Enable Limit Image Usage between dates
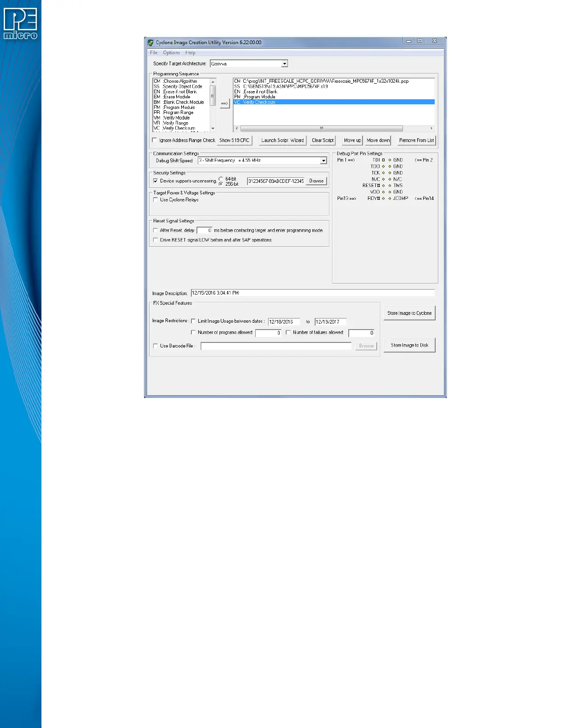The image size is (563, 728). point(193,321)
